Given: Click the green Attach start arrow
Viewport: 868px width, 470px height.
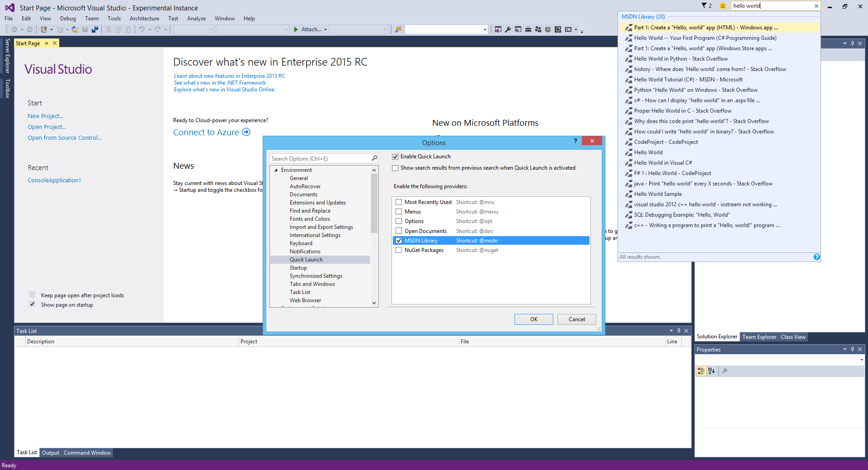Looking at the screenshot, I should (x=296, y=29).
